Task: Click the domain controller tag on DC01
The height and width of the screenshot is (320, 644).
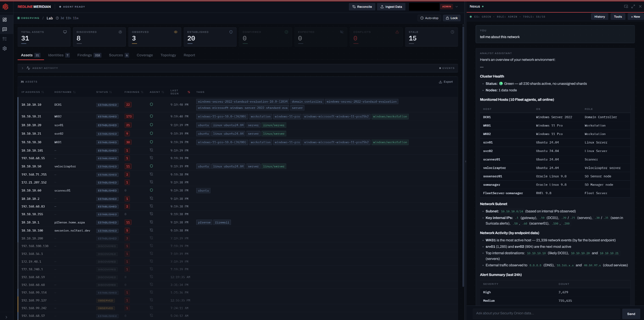Action: tap(307, 102)
